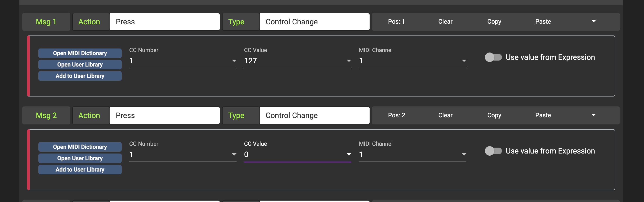The width and height of the screenshot is (644, 202).
Task: Open MIDI Dictionary for Msg 2
Action: pos(80,147)
